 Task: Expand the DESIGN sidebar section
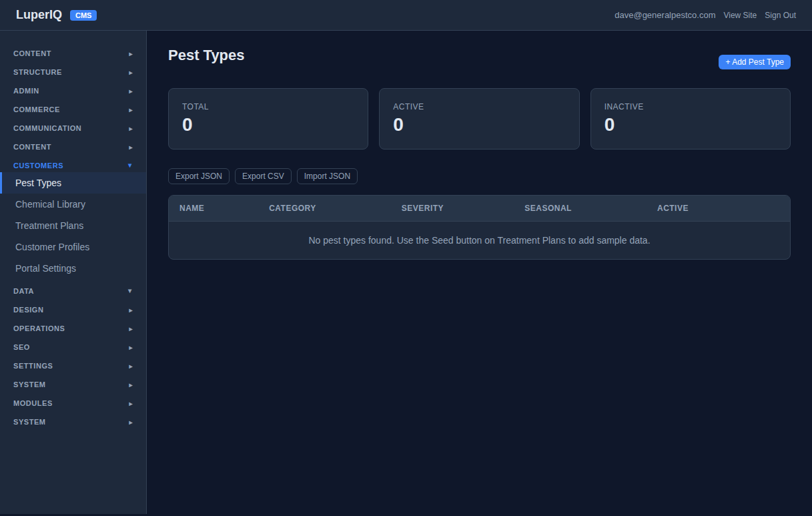pos(72,309)
